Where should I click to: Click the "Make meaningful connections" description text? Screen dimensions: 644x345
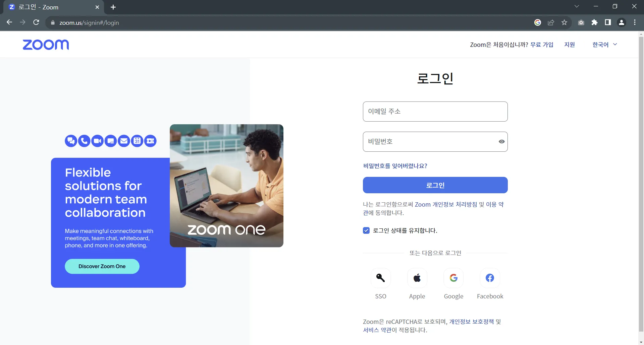(x=109, y=238)
